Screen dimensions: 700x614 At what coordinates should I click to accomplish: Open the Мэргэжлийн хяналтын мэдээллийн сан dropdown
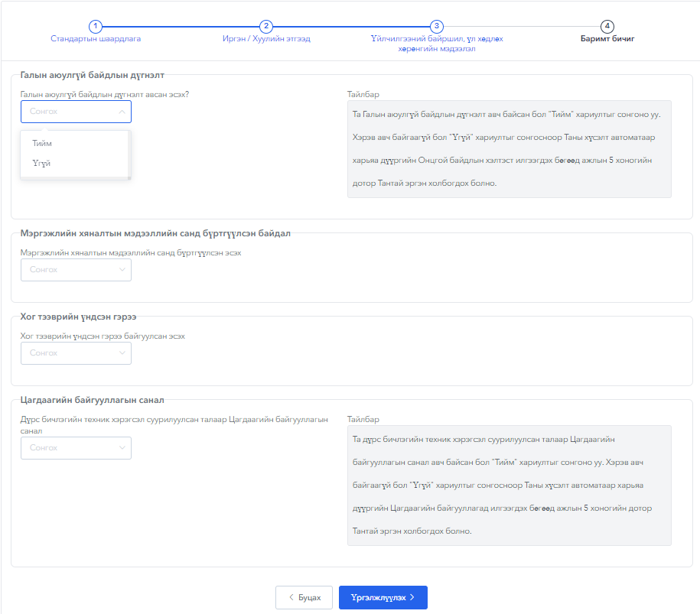pyautogui.click(x=76, y=270)
